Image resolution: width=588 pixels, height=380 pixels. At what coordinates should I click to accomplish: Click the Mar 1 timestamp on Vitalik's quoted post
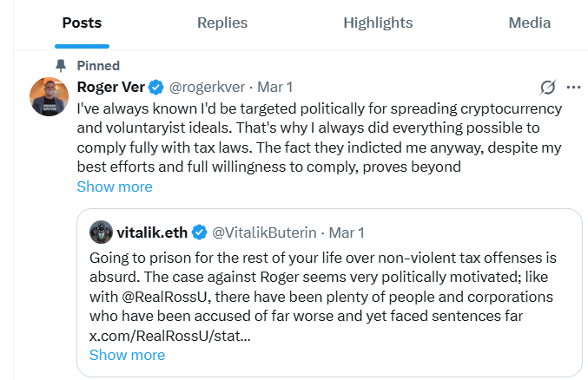(x=347, y=232)
